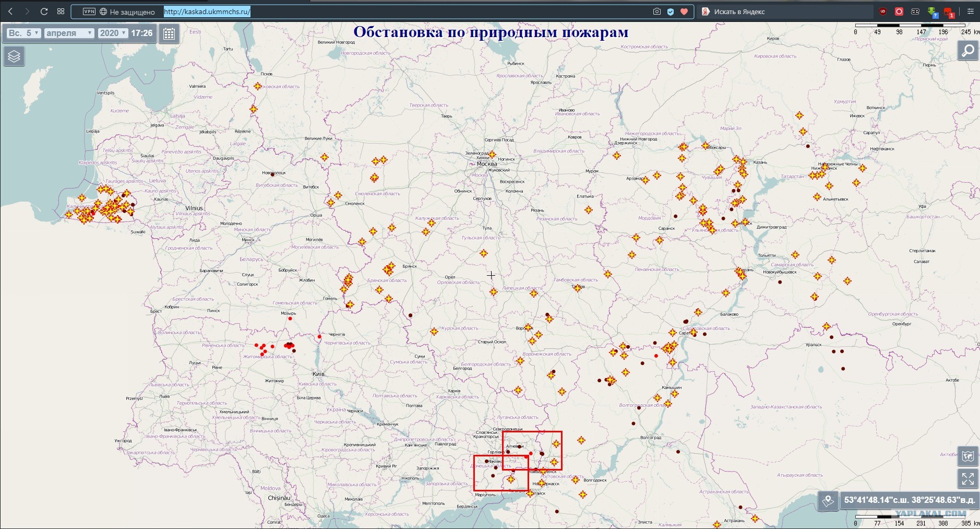Screen dimensions: 980x529
Task: Open the blue shield ad-blocker icon
Action: tap(671, 11)
